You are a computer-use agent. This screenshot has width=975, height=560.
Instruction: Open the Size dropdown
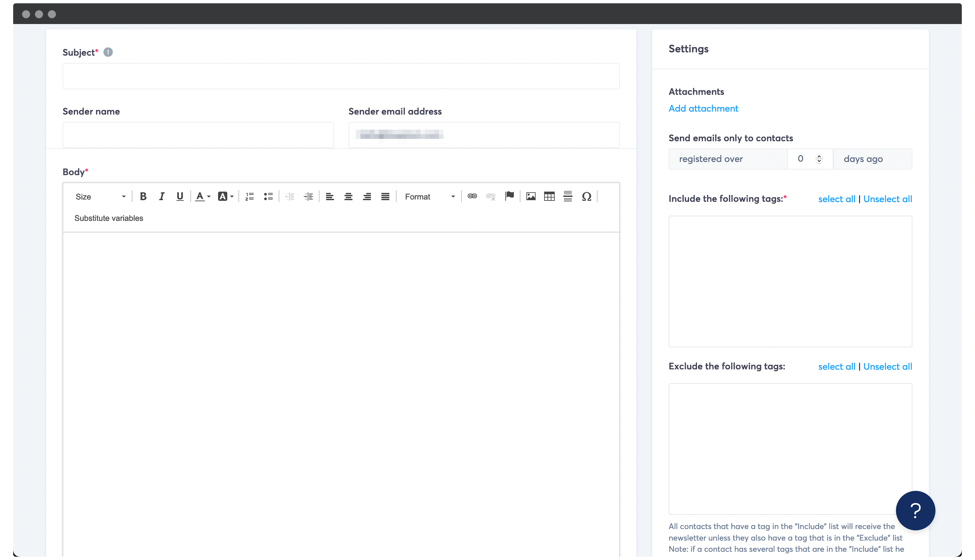pos(100,197)
